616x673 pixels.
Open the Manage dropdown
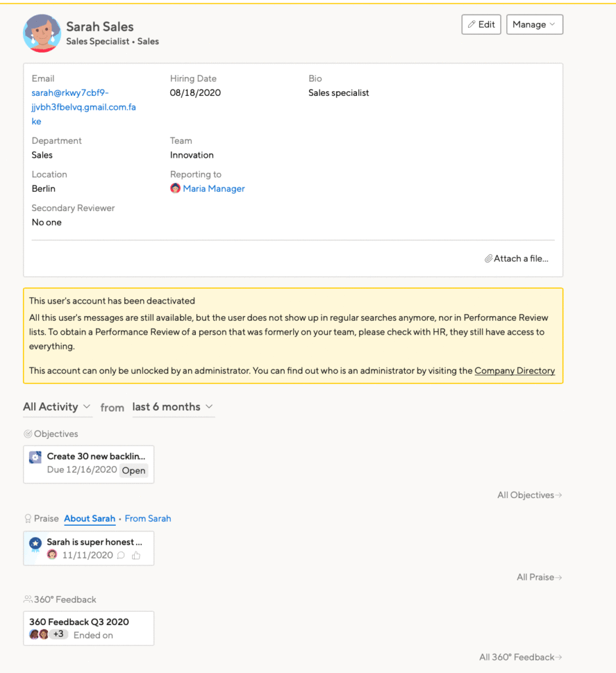(534, 24)
